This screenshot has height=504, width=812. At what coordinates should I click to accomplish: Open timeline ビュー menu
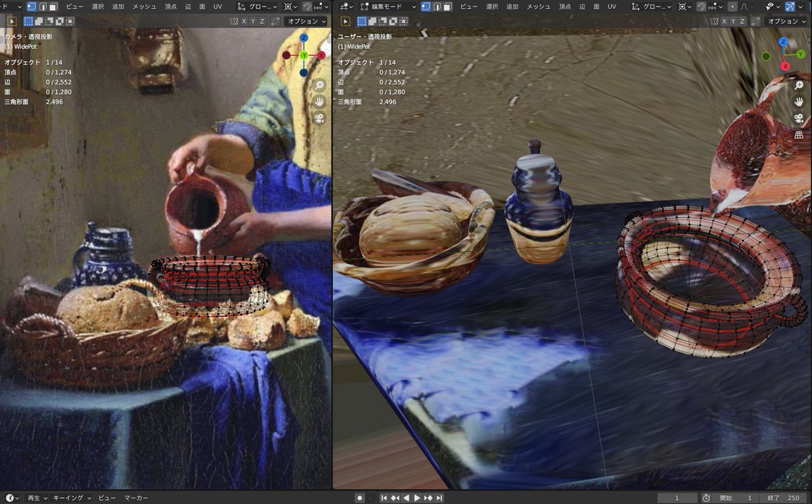click(107, 498)
